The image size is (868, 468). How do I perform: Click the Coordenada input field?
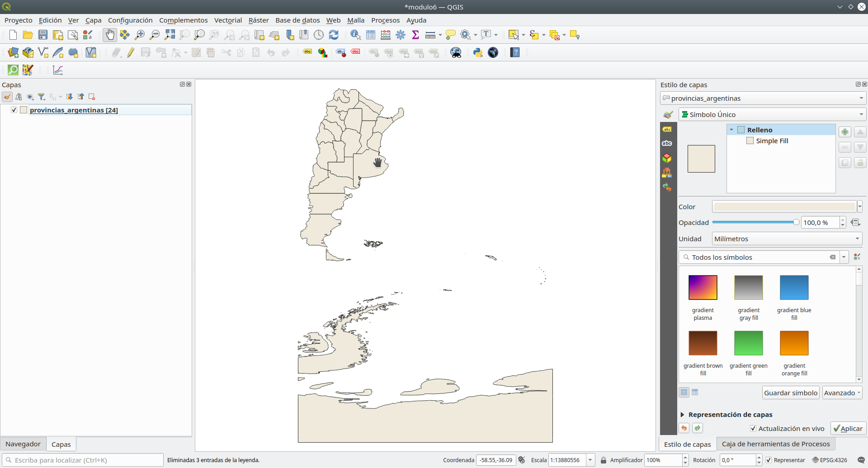[x=496, y=460]
